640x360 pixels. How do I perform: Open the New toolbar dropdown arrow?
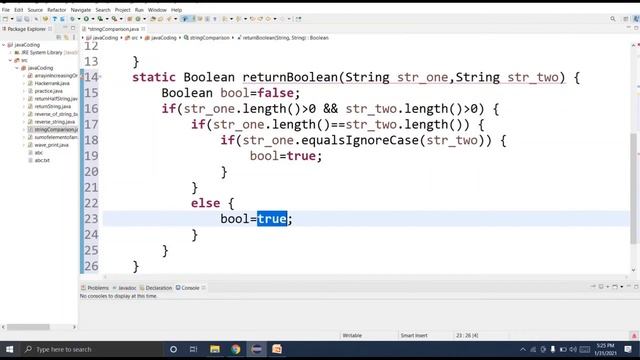point(12,19)
